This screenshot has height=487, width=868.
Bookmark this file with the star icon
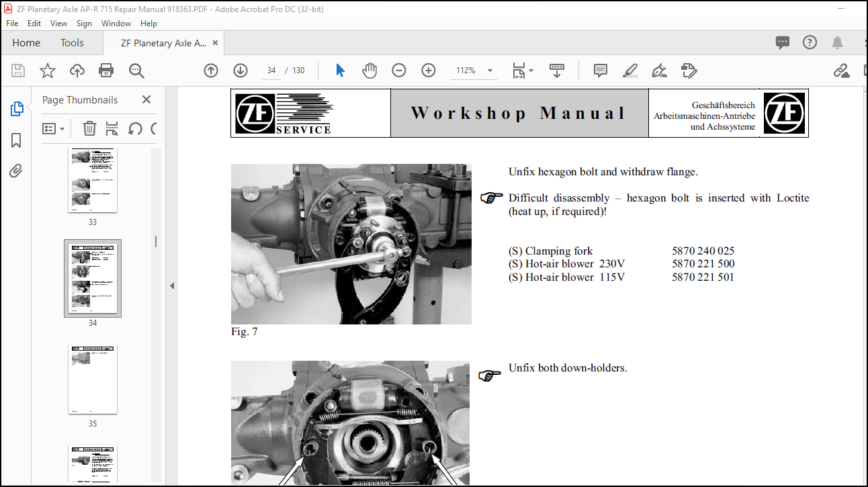click(x=48, y=71)
